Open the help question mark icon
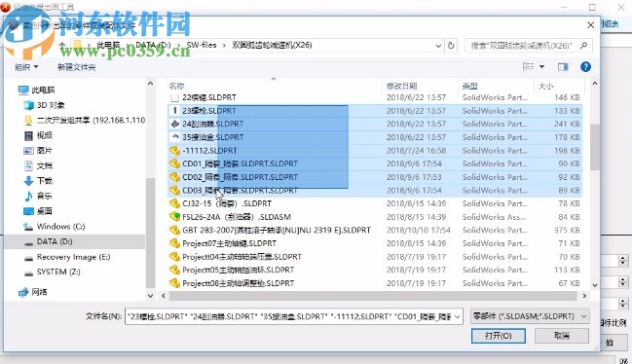Screen dimensions: 632x364 [x=585, y=67]
